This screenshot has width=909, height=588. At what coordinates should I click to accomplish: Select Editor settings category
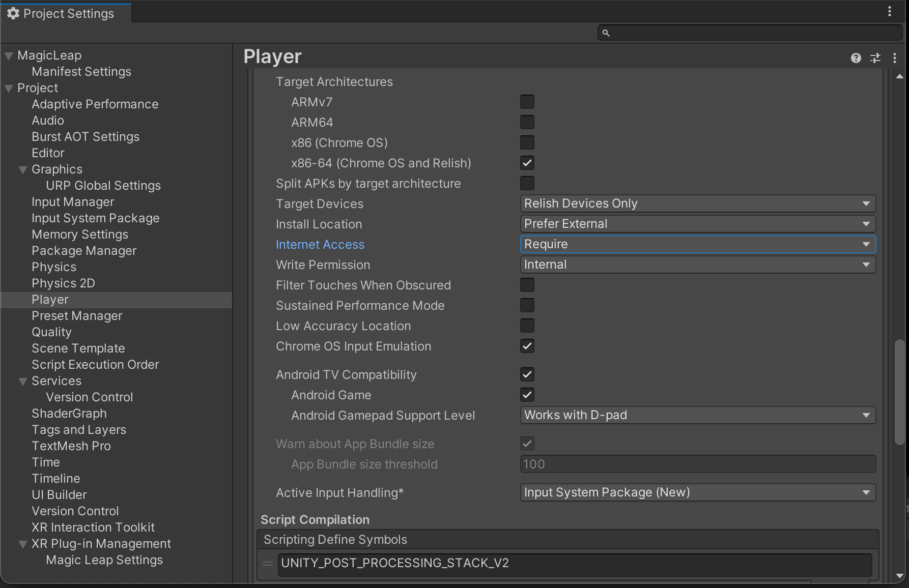[x=48, y=153]
